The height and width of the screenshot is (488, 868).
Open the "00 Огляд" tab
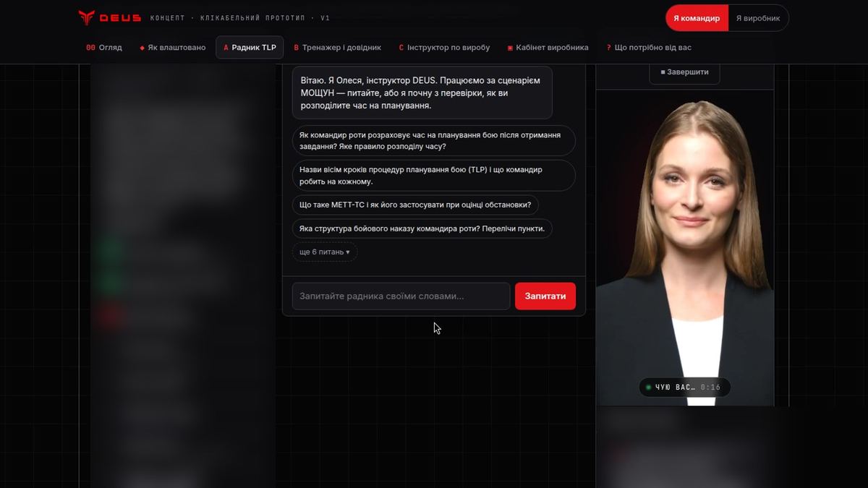pos(104,48)
